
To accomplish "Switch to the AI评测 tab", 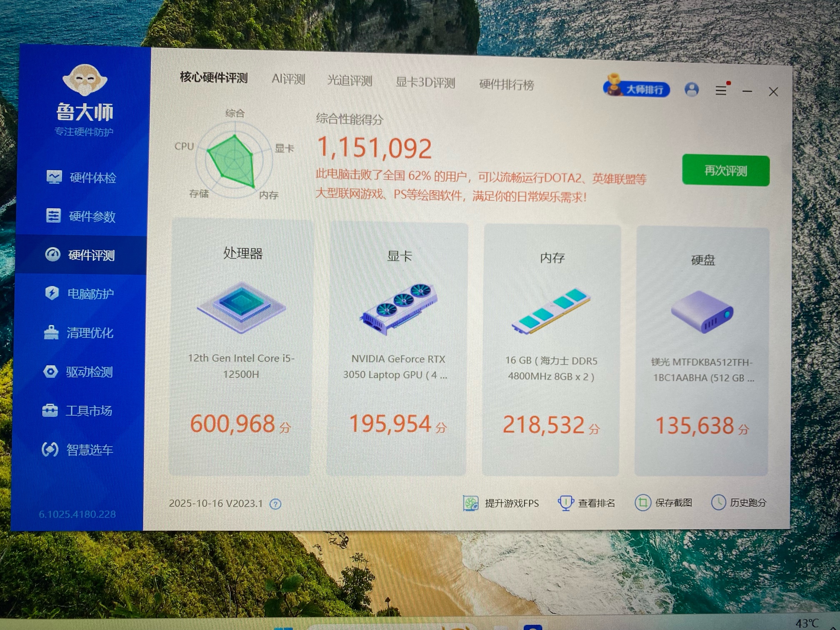I will coord(288,79).
